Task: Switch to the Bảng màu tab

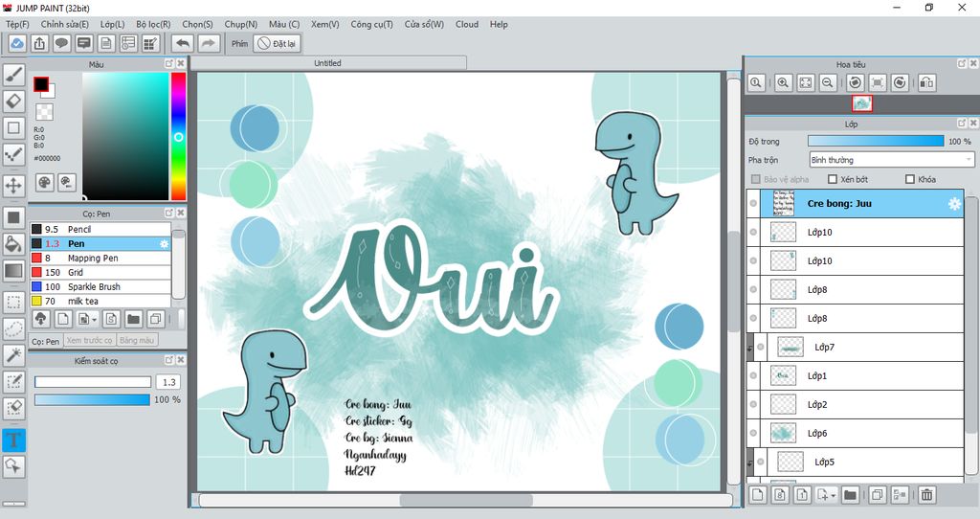Action: [137, 340]
